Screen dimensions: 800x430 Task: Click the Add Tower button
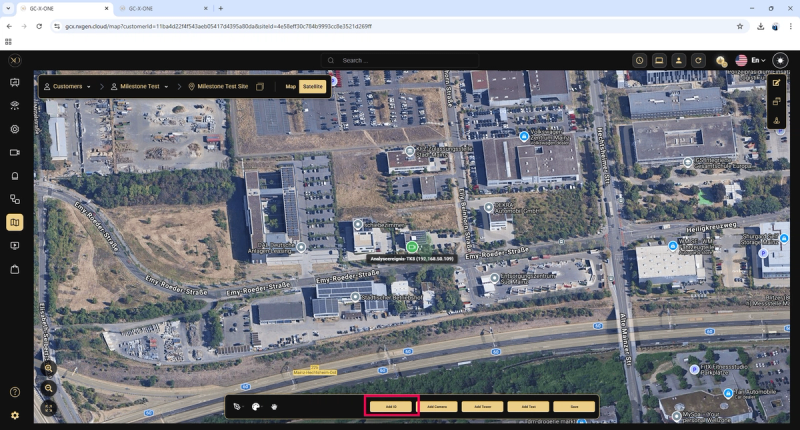point(483,407)
